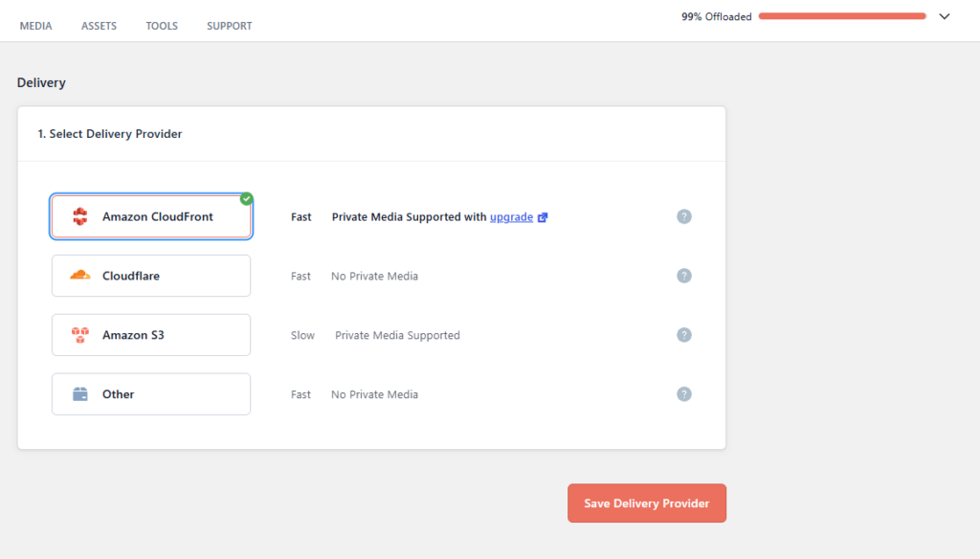Image resolution: width=980 pixels, height=559 pixels.
Task: Pick the Other delivery provider option
Action: click(151, 394)
